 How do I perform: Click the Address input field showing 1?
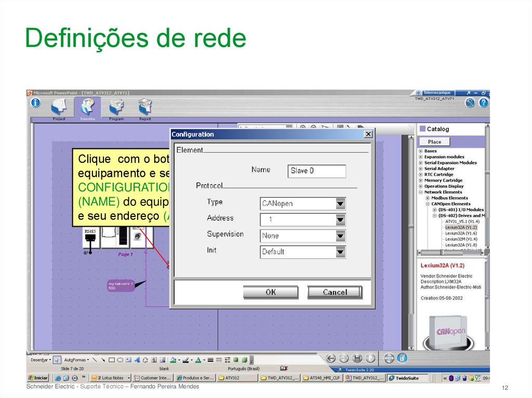299,219
